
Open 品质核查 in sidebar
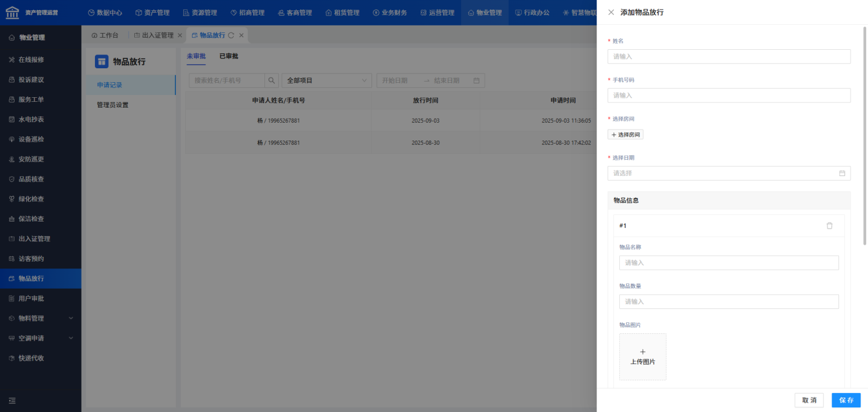pos(41,179)
